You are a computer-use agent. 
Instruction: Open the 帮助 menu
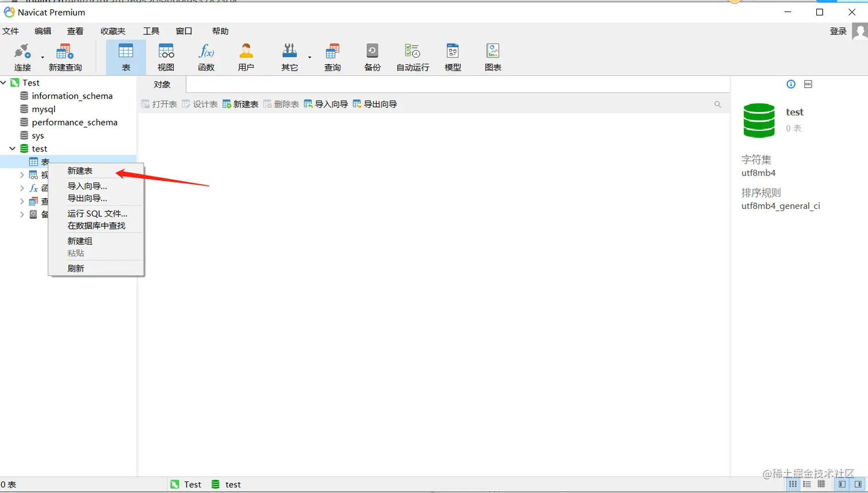point(220,31)
